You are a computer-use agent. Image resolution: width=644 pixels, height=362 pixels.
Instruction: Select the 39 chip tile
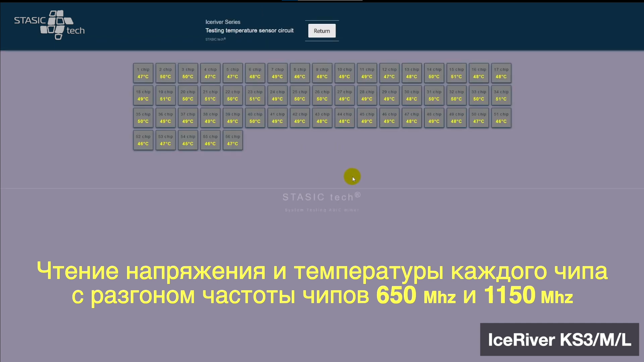pyautogui.click(x=233, y=118)
